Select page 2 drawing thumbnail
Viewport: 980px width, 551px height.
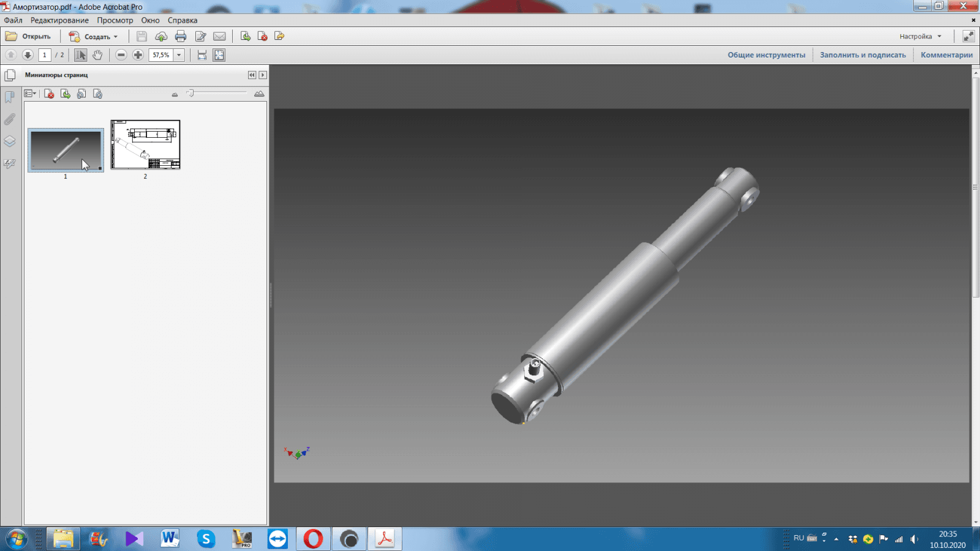145,144
